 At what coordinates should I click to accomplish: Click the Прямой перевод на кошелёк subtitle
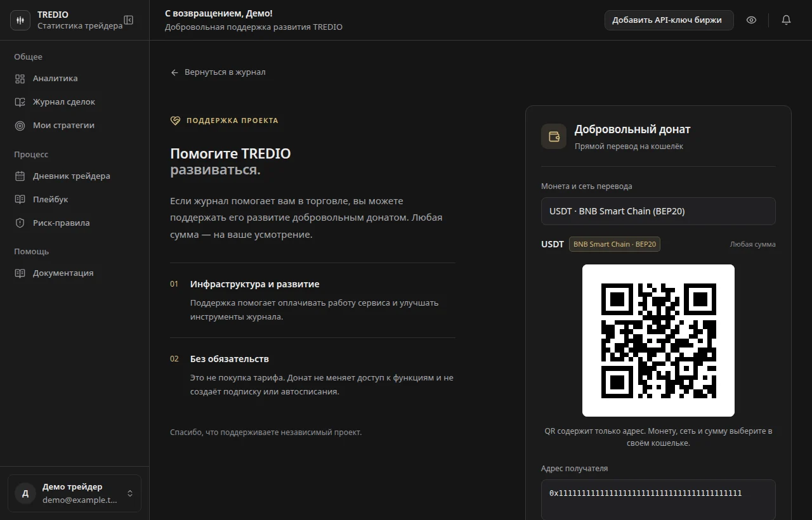[x=629, y=146]
